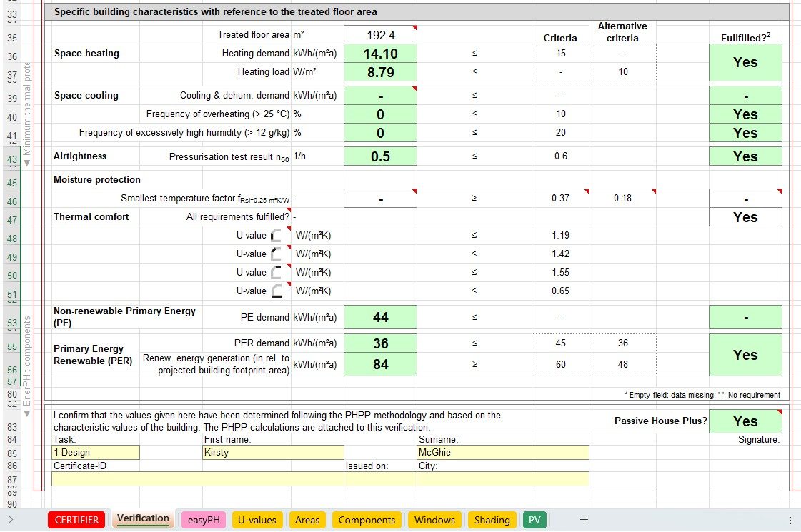
Task: Click the Task field containing 1-Design
Action: tap(96, 452)
